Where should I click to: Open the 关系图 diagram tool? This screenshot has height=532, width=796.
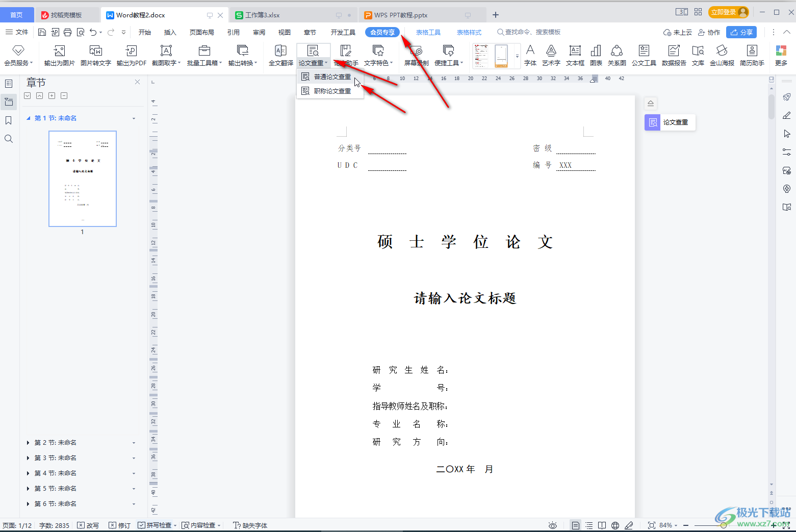[617, 56]
